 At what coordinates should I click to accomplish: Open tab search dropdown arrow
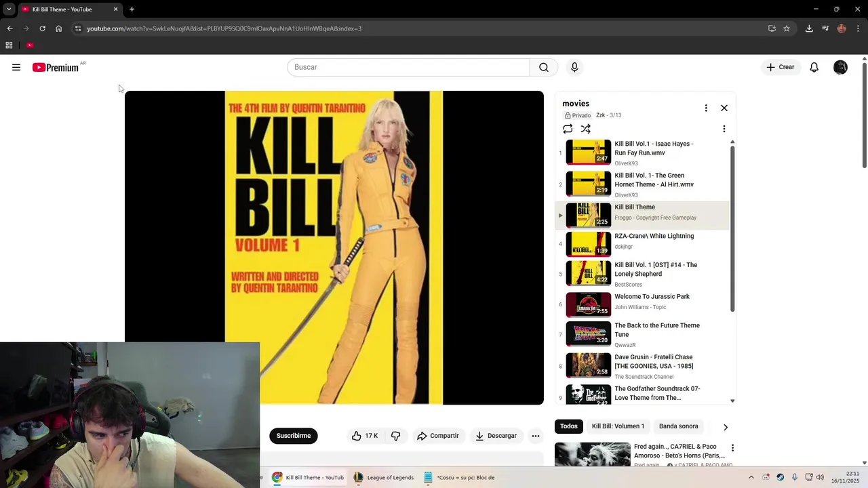tap(9, 9)
